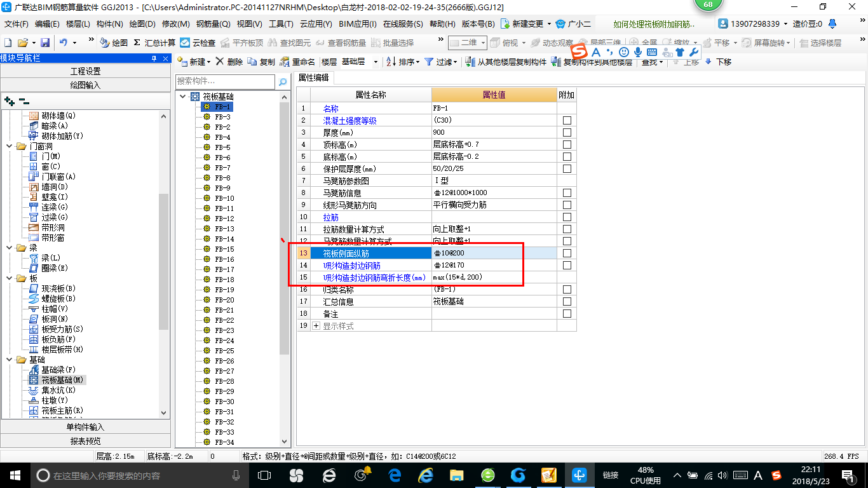The width and height of the screenshot is (868, 488).
Task: Collapse the 筏板基础 component tree root
Action: click(x=183, y=97)
